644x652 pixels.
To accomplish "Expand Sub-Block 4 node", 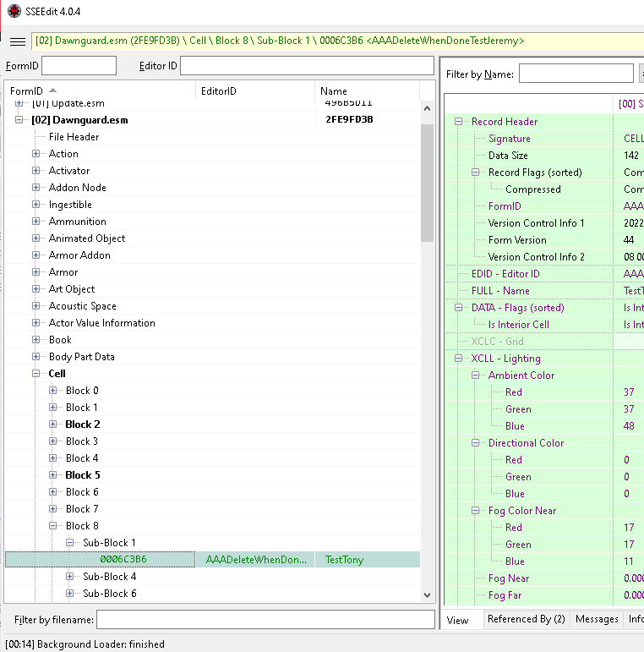I will [70, 577].
